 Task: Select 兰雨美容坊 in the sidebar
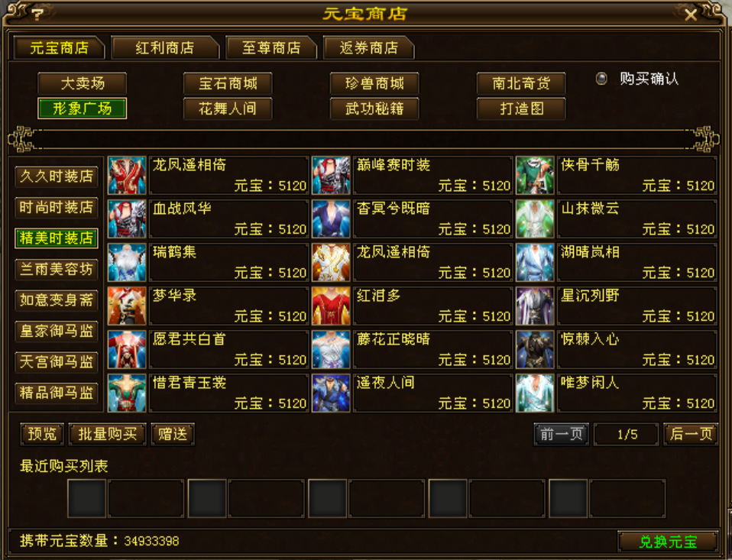point(57,269)
